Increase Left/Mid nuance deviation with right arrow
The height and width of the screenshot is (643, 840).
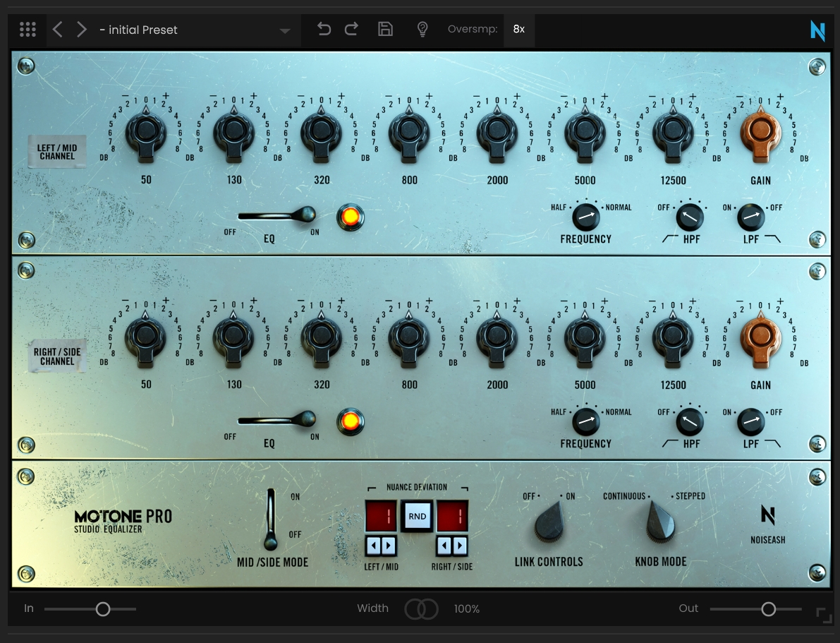click(x=389, y=546)
